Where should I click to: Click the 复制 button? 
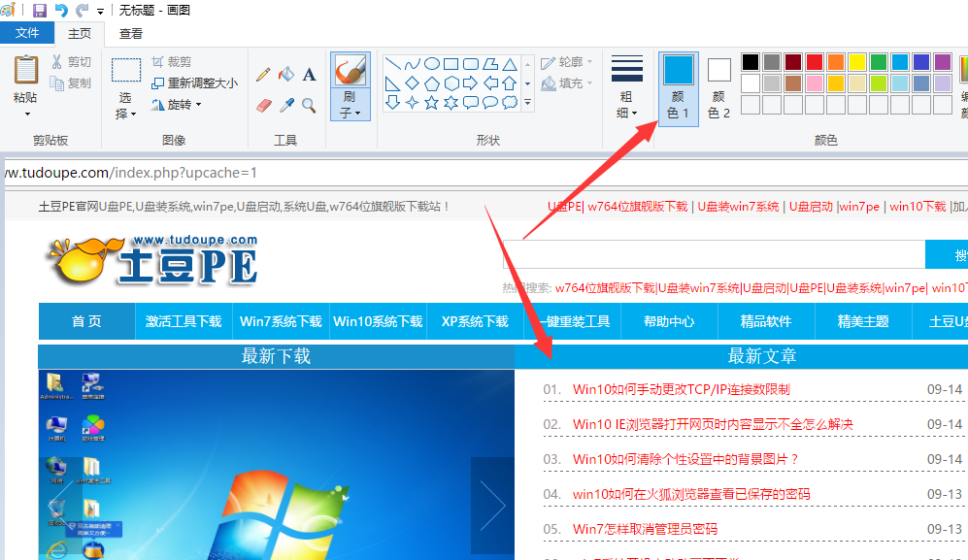(71, 82)
